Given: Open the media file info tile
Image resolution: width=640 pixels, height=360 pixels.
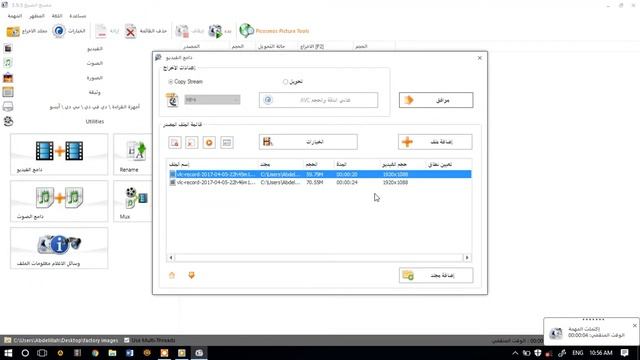Looking at the screenshot, I should 59,248.
